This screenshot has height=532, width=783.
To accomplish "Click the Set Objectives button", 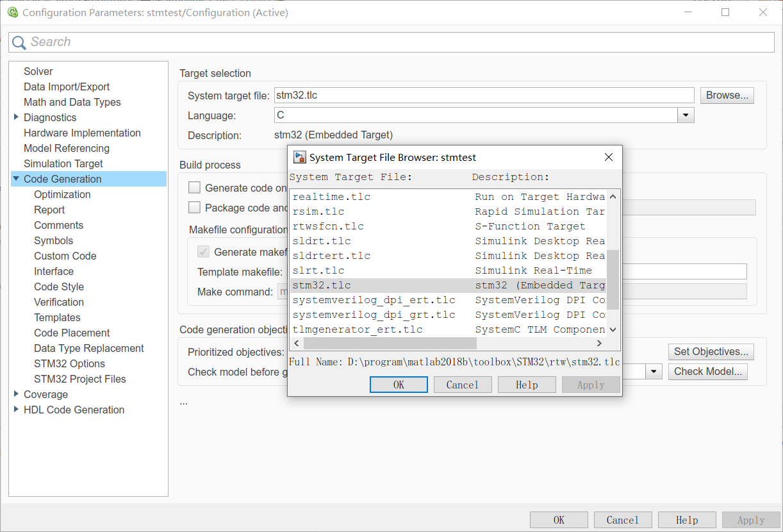I will click(x=711, y=351).
